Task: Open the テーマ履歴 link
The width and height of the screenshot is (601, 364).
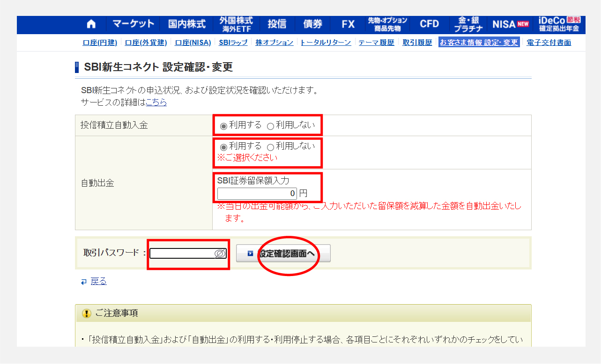Action: [x=377, y=43]
